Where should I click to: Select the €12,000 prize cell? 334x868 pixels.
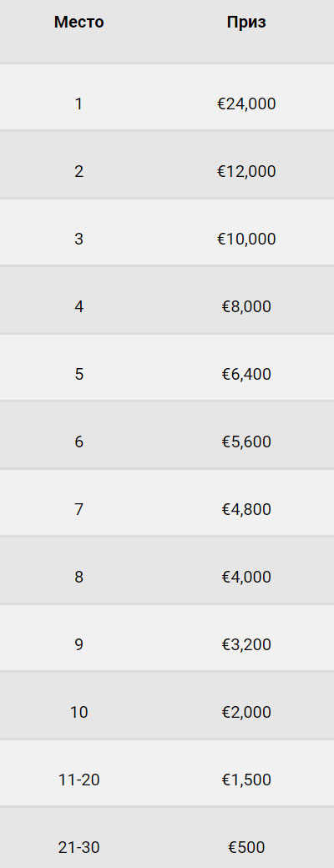tap(246, 171)
